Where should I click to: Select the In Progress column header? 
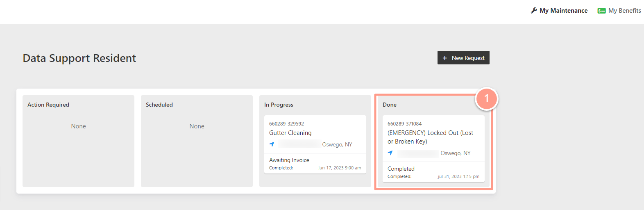279,105
